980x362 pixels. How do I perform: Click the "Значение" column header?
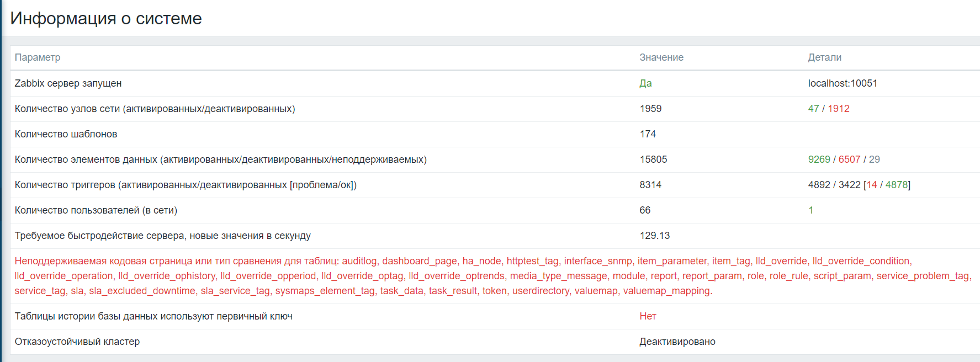pos(661,57)
